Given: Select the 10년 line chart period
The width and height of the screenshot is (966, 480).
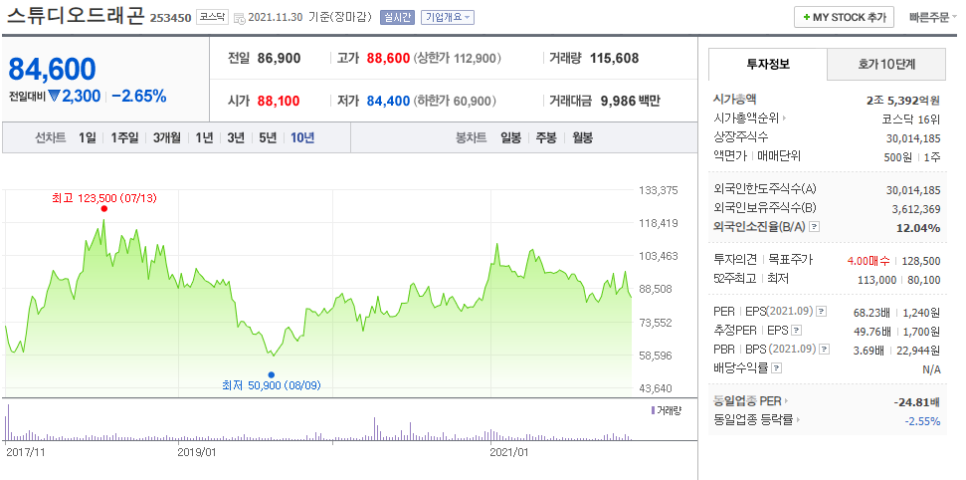Looking at the screenshot, I should click(x=302, y=138).
